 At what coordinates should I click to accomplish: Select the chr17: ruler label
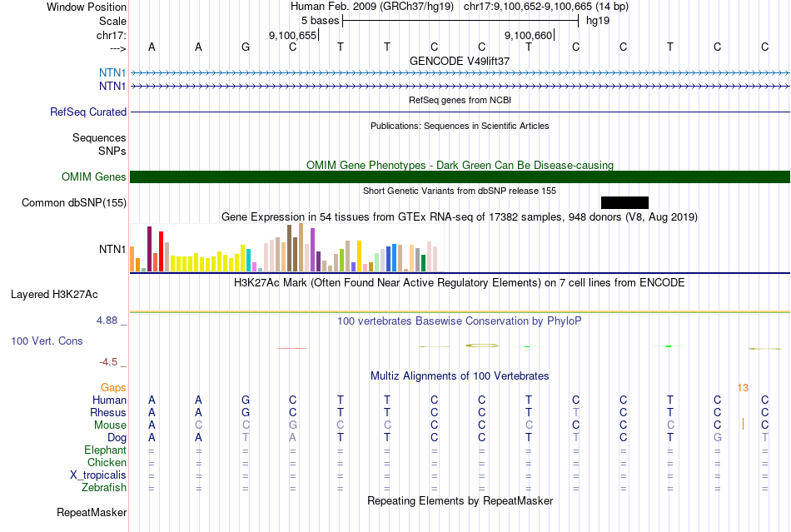(x=111, y=35)
